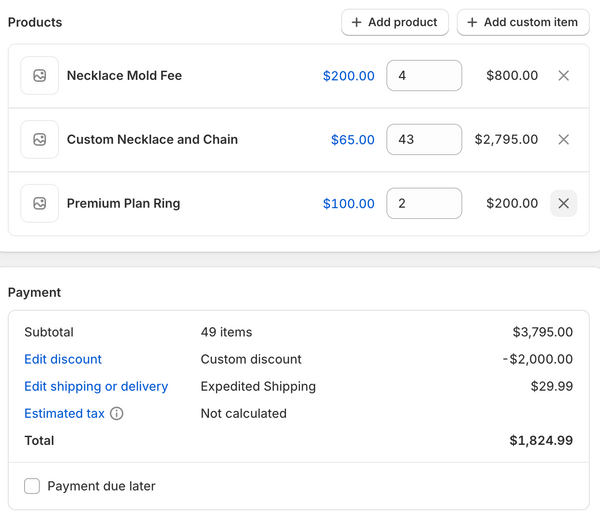The image size is (600, 518).
Task: Show the Estimated tax info icon
Action: point(117,414)
